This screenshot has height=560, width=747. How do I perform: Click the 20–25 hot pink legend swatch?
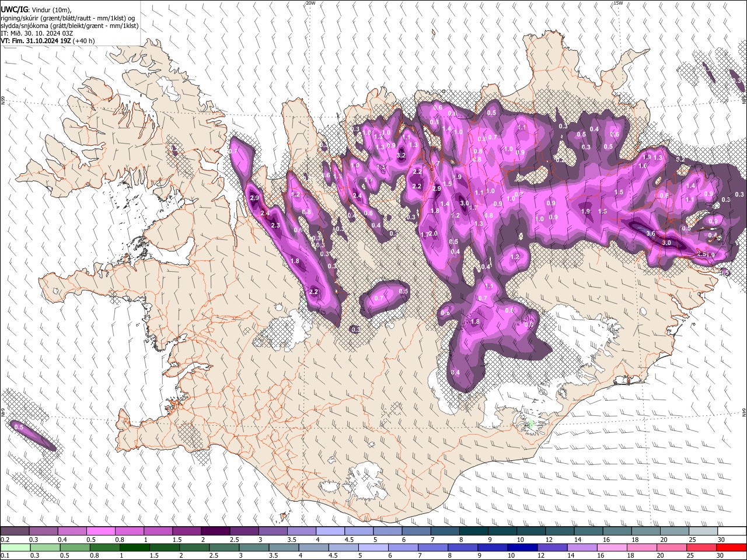click(x=672, y=547)
